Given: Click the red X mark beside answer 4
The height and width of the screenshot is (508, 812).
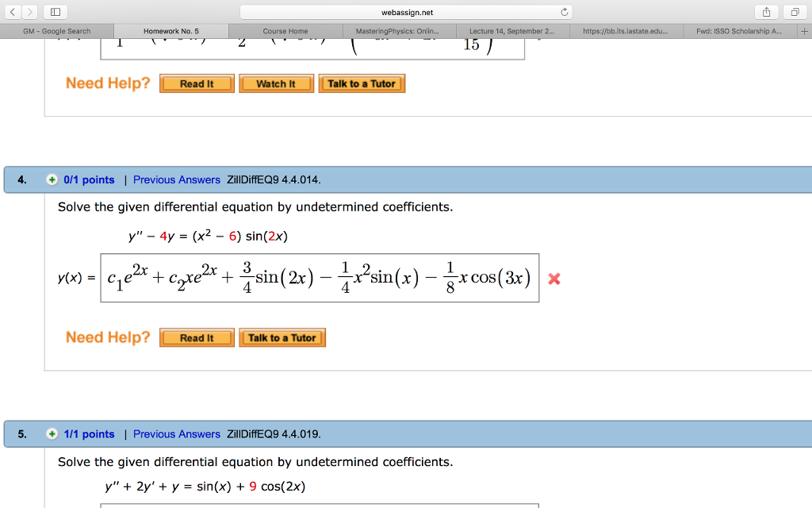Looking at the screenshot, I should point(554,279).
